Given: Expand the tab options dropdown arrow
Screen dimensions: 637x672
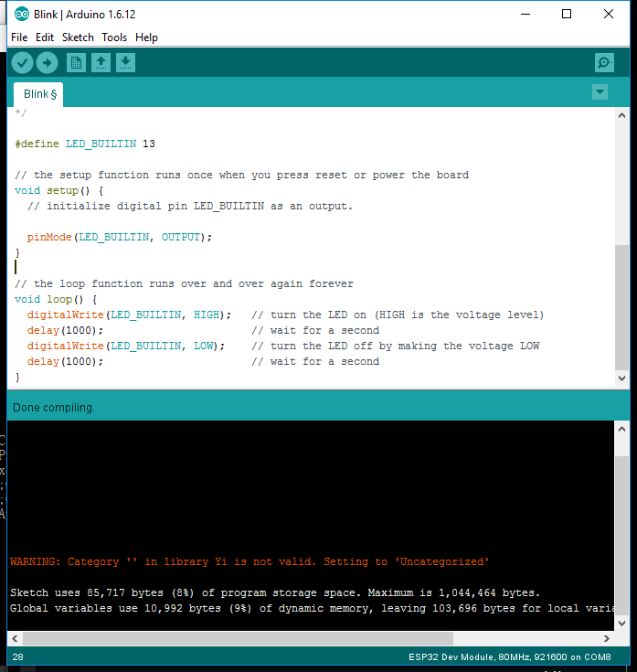Looking at the screenshot, I should (x=600, y=92).
